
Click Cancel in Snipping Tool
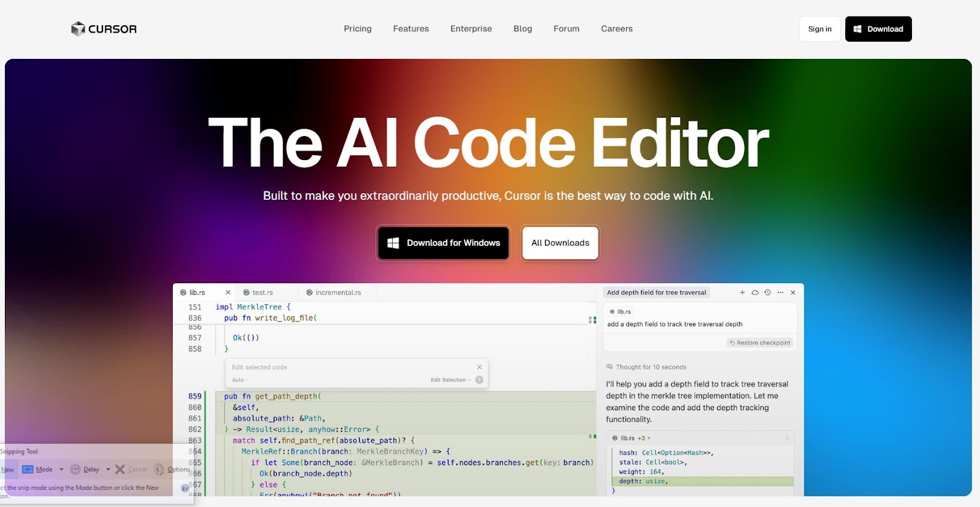[131, 470]
